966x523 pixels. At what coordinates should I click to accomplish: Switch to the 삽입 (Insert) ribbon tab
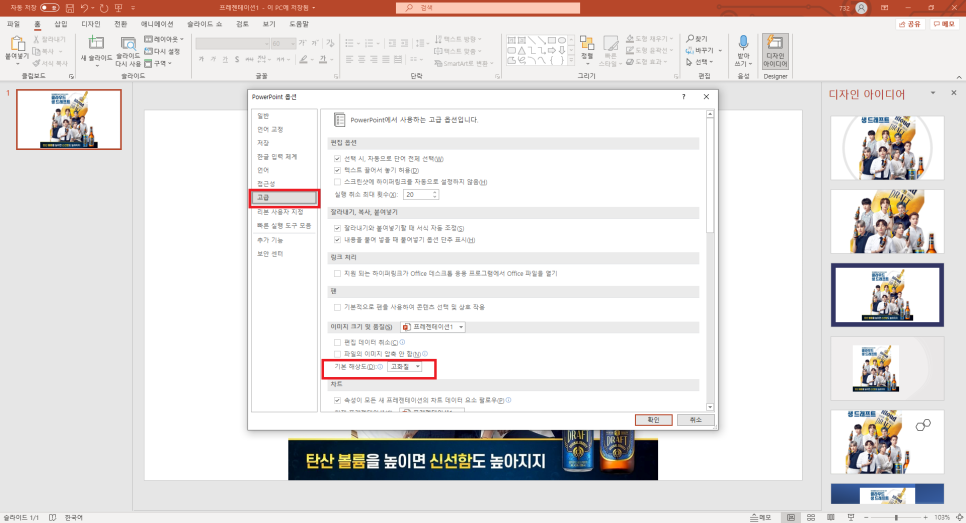click(60, 24)
